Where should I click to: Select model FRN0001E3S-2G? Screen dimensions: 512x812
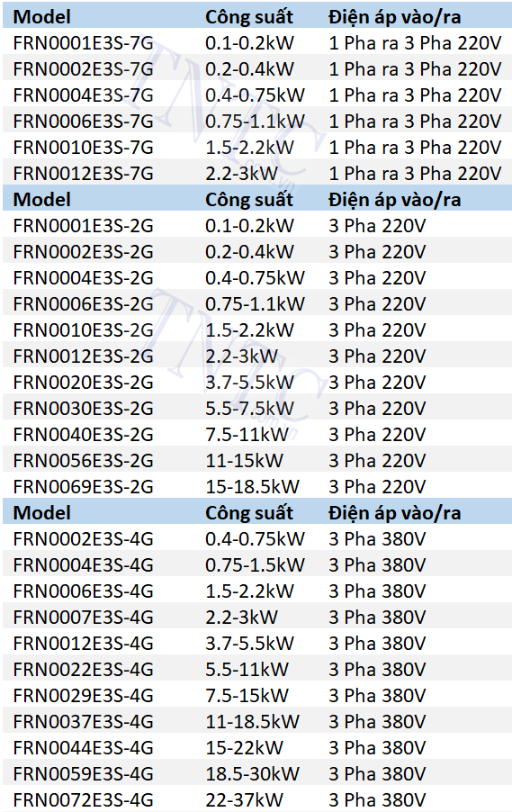pos(84,226)
